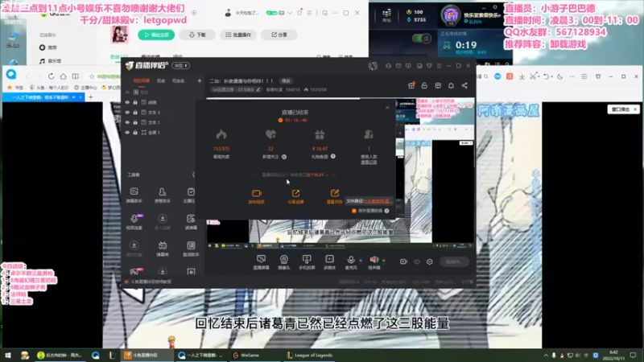Close the stream-ended summary dialog

pos(387,108)
